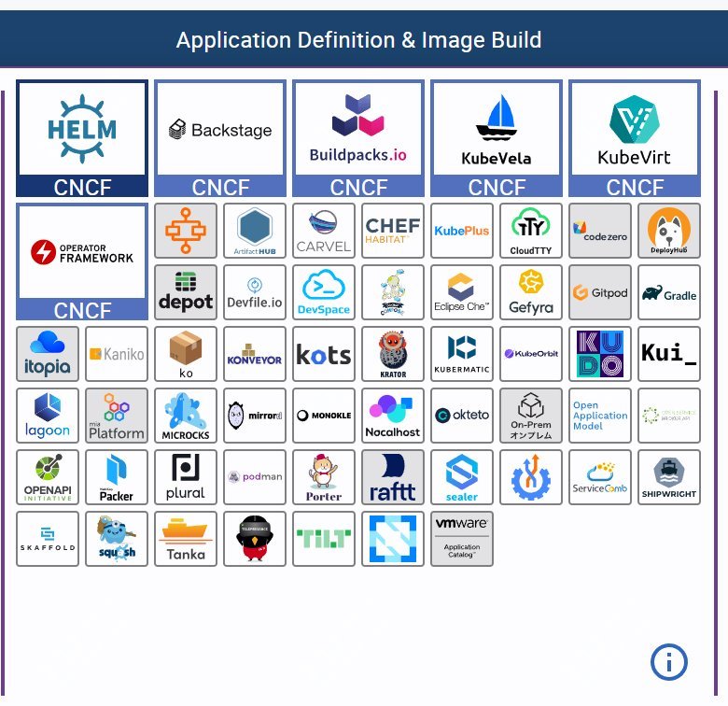Click the Application Definition & Image Build header
The width and height of the screenshot is (728, 706).
(359, 40)
